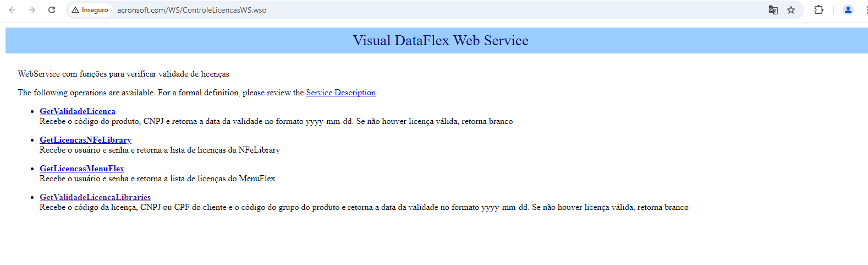This screenshot has height=265, width=868.
Task: Open the Extensions puzzle icon
Action: tap(818, 10)
